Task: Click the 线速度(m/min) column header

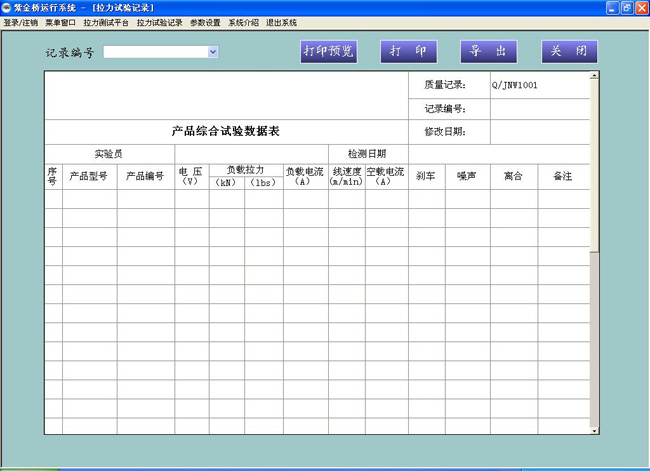Action: (x=347, y=177)
